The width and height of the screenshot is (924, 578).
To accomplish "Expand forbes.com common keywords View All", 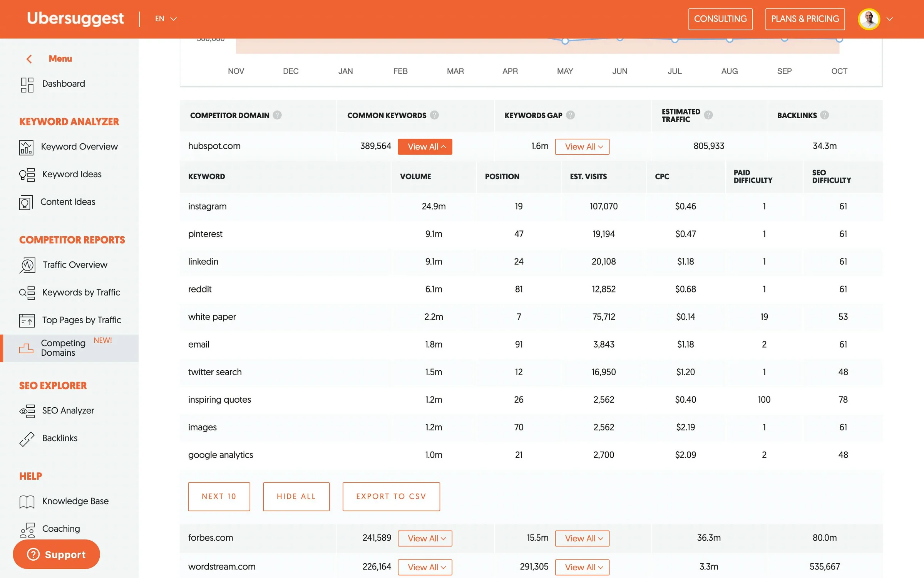I will pos(425,538).
